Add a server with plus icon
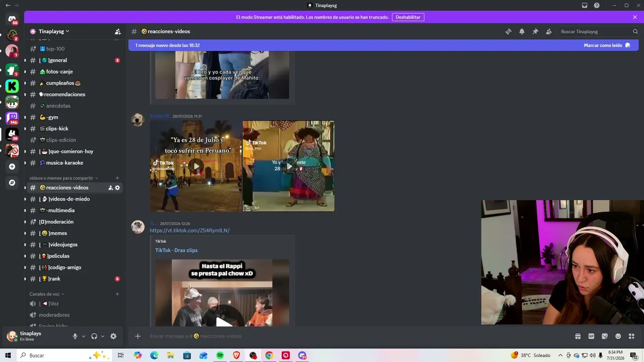The width and height of the screenshot is (644, 362). click(12, 166)
